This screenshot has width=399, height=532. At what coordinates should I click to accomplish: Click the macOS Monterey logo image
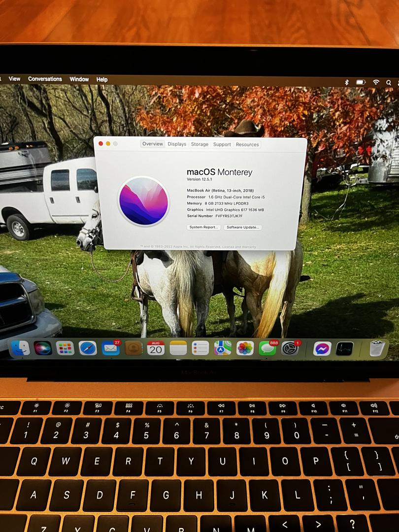point(143,201)
